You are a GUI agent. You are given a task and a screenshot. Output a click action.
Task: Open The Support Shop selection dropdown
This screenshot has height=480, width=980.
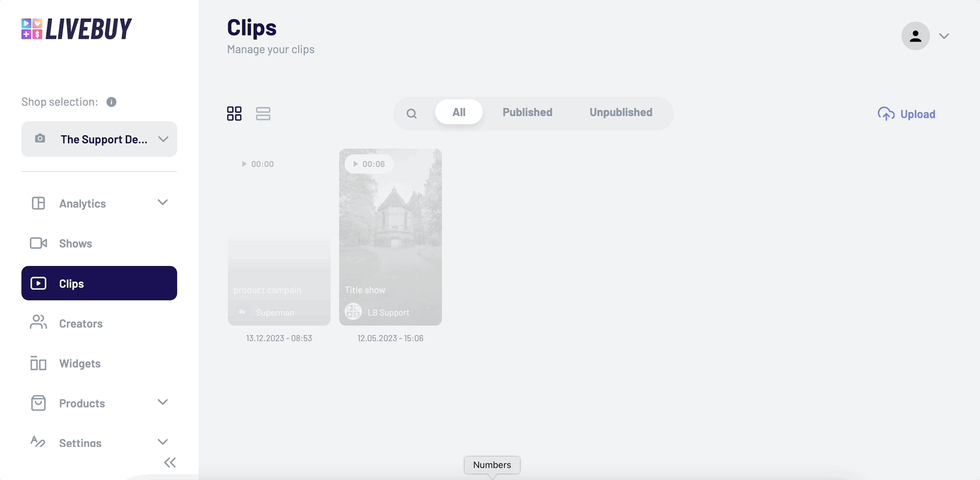[99, 139]
